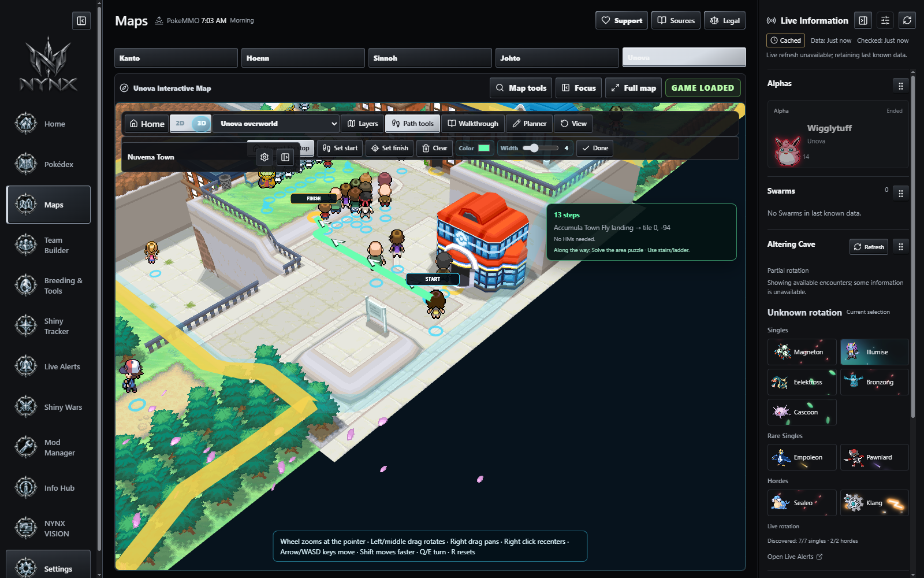Open Breeding & Tools from sidebar

click(49, 286)
